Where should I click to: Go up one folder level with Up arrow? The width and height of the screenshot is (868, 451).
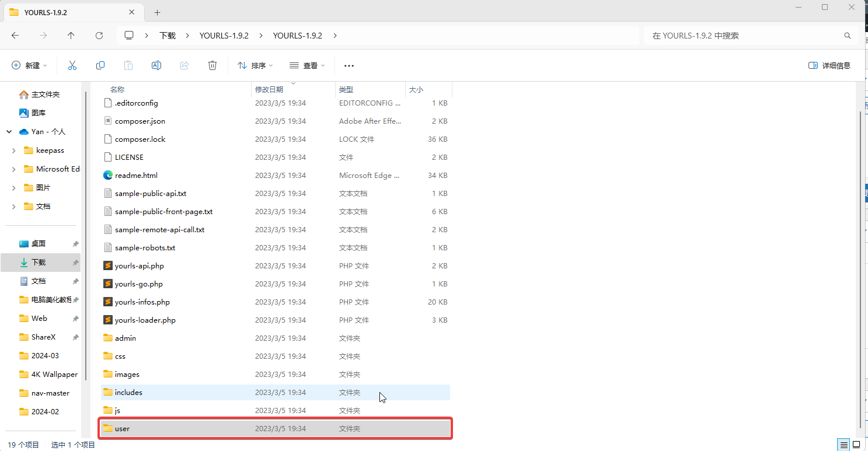pos(71,36)
